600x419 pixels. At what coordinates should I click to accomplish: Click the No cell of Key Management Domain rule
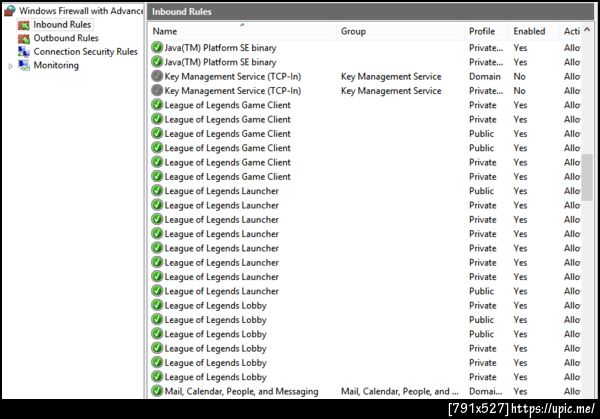(519, 77)
